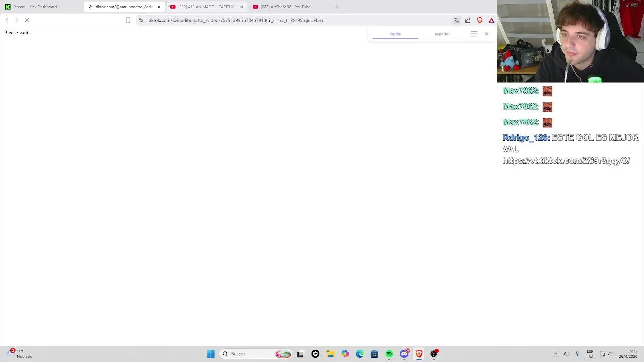Open the Windows Start menu
Viewport: 644px width, 362px height.
tap(211, 354)
